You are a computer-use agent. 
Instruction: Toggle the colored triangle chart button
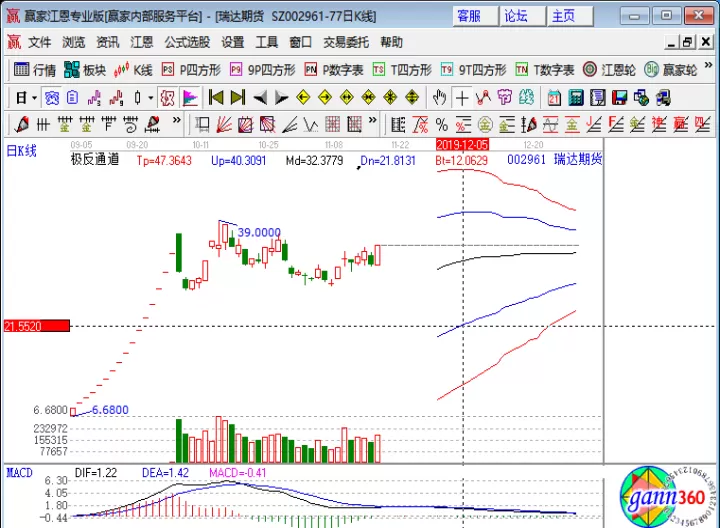[x=189, y=97]
